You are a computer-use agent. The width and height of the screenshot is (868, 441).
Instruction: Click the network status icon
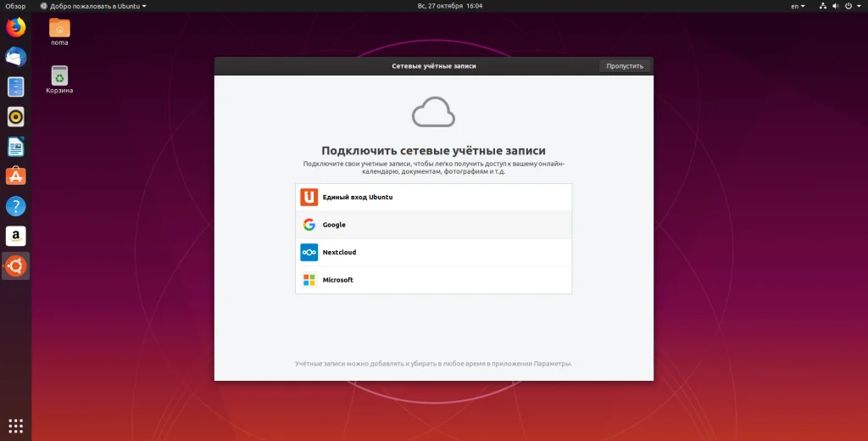(822, 6)
